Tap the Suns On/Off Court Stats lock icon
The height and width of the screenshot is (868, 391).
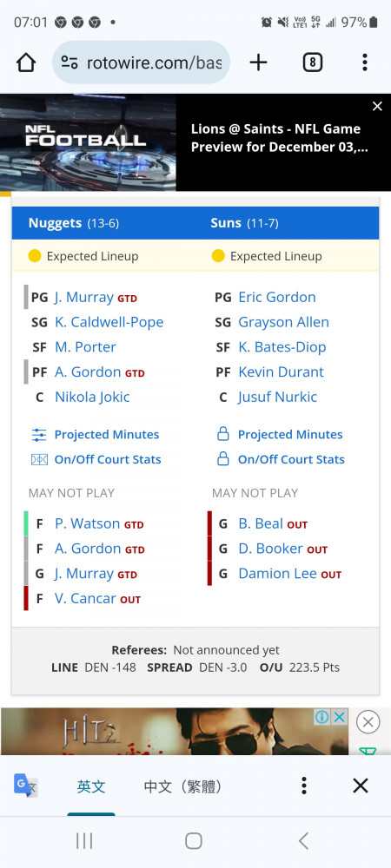(222, 459)
